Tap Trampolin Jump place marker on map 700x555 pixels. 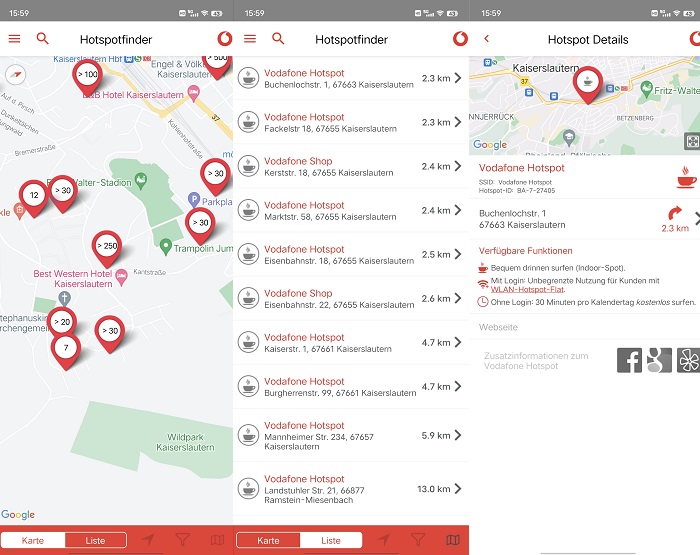pyautogui.click(x=166, y=247)
